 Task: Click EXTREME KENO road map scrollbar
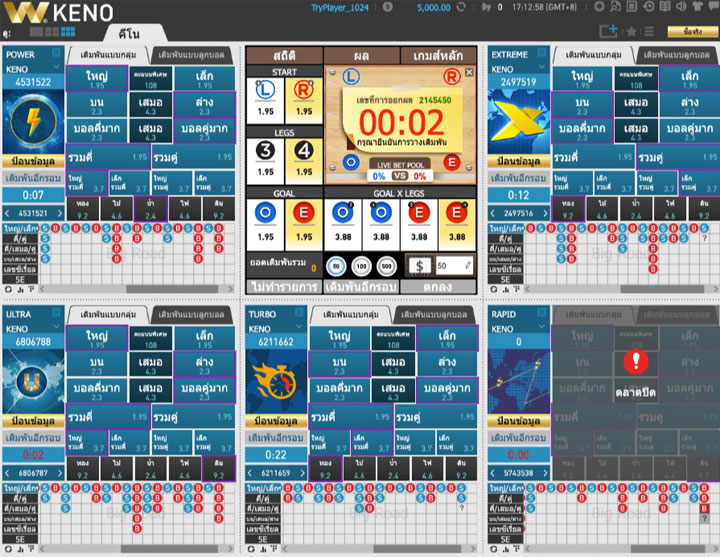pyautogui.click(x=662, y=289)
